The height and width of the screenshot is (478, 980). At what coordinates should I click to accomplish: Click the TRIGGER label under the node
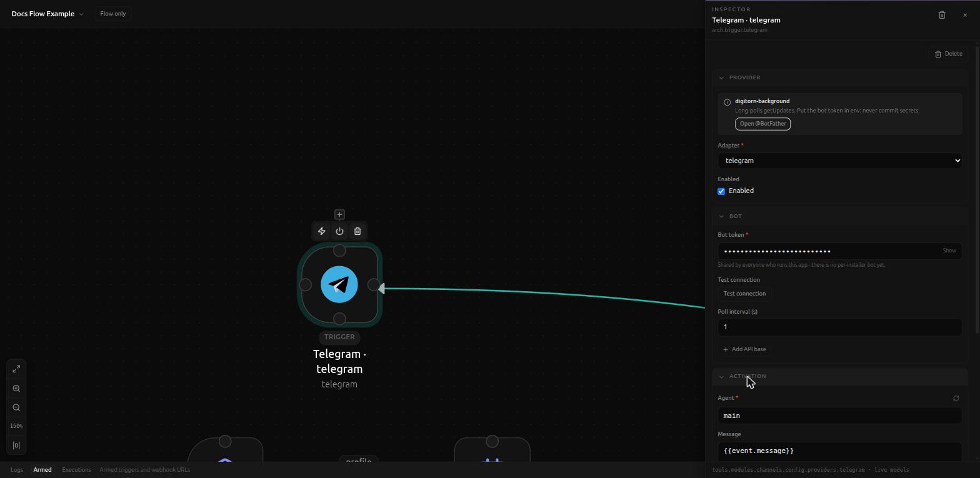click(339, 337)
